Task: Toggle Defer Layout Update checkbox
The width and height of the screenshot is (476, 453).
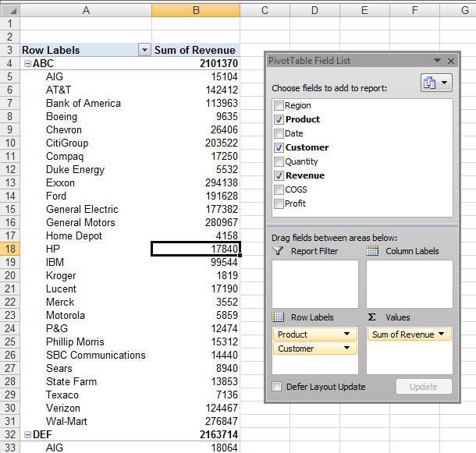Action: coord(277,387)
